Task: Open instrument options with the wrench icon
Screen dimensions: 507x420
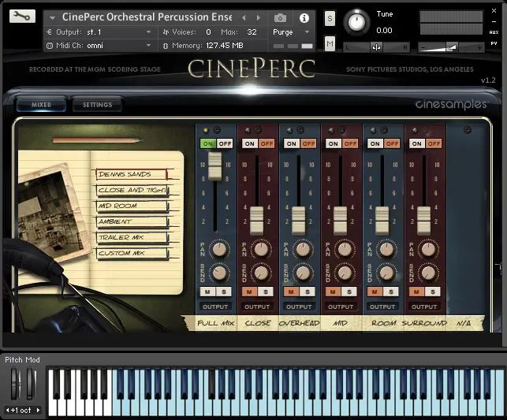Action: (x=22, y=16)
